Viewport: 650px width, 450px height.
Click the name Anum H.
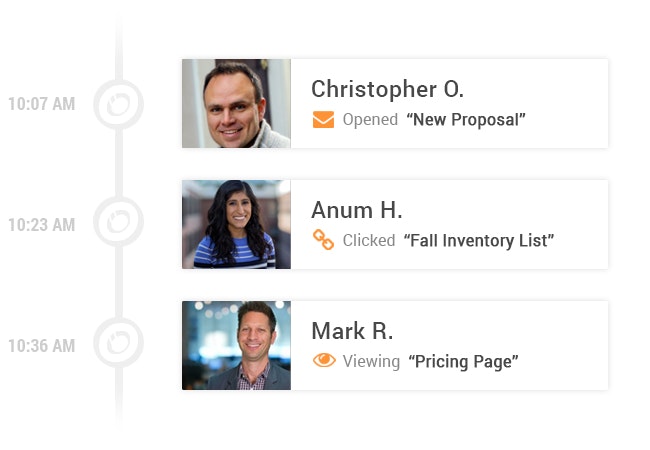pyautogui.click(x=357, y=210)
